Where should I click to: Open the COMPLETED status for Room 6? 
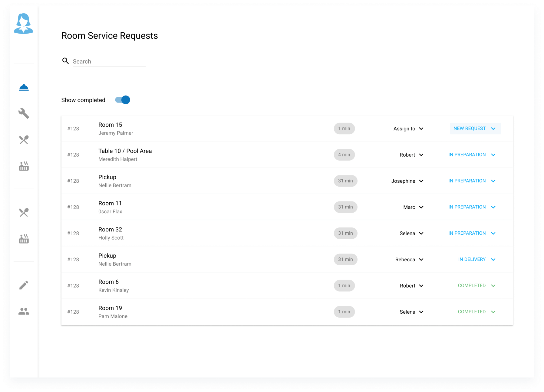point(477,286)
